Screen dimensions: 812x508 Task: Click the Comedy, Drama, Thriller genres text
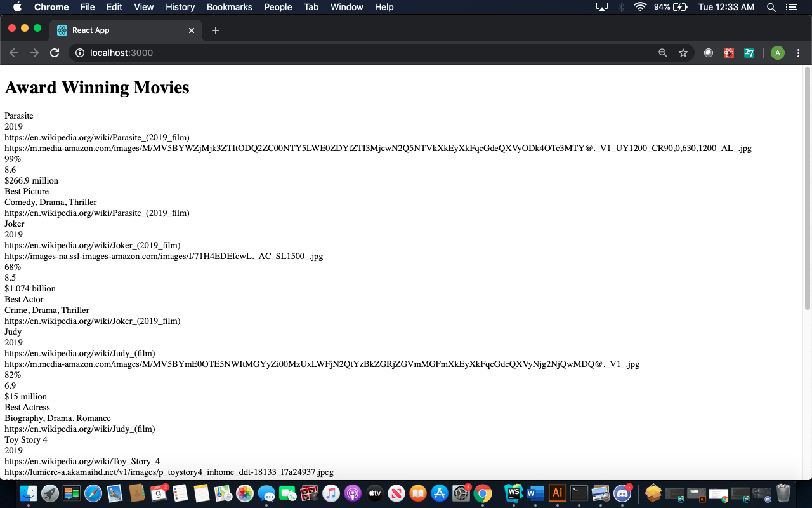coord(51,202)
